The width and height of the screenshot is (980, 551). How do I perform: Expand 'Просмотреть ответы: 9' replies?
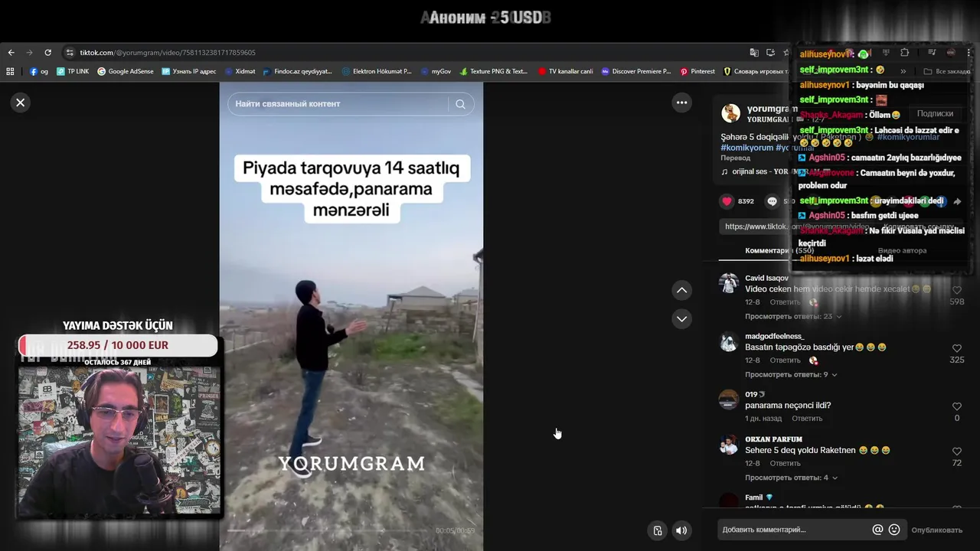coord(791,374)
